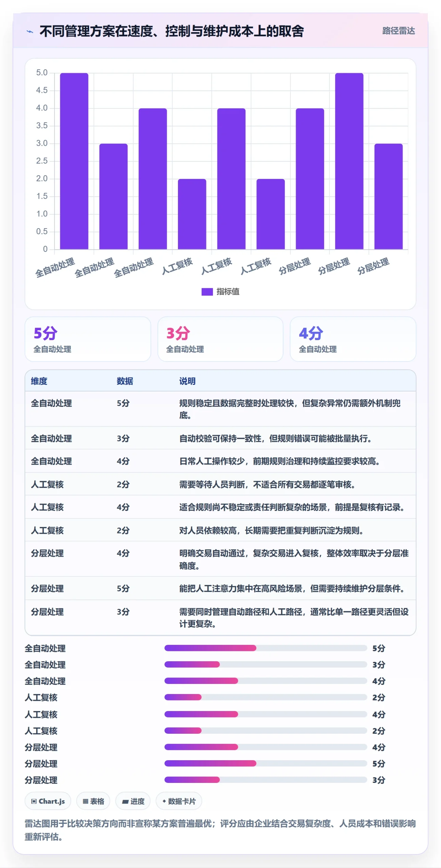Open the 5分 全自动处理 data card
This screenshot has height=868, width=441.
[x=87, y=339]
